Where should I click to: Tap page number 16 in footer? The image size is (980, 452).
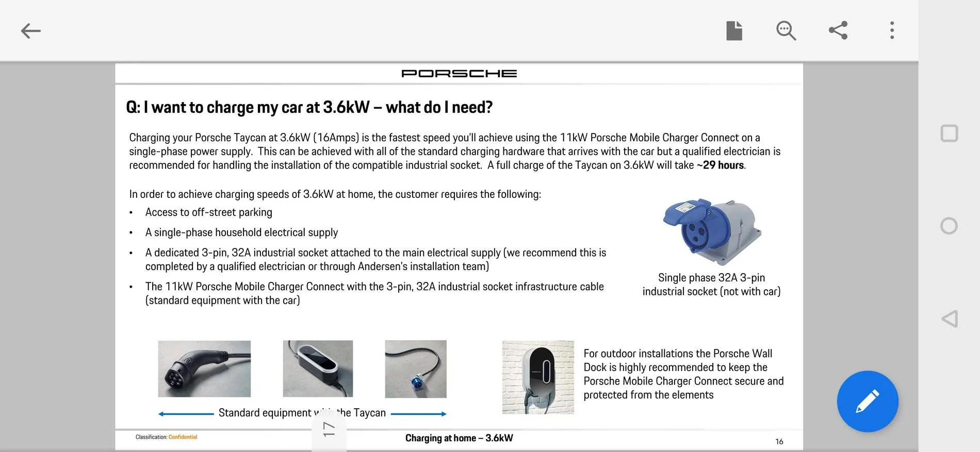click(779, 442)
